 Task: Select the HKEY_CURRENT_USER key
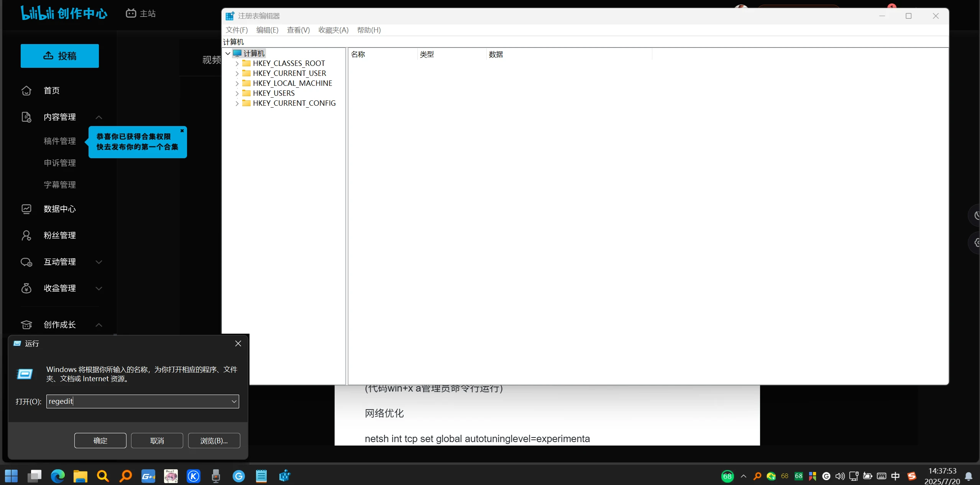pyautogui.click(x=289, y=73)
